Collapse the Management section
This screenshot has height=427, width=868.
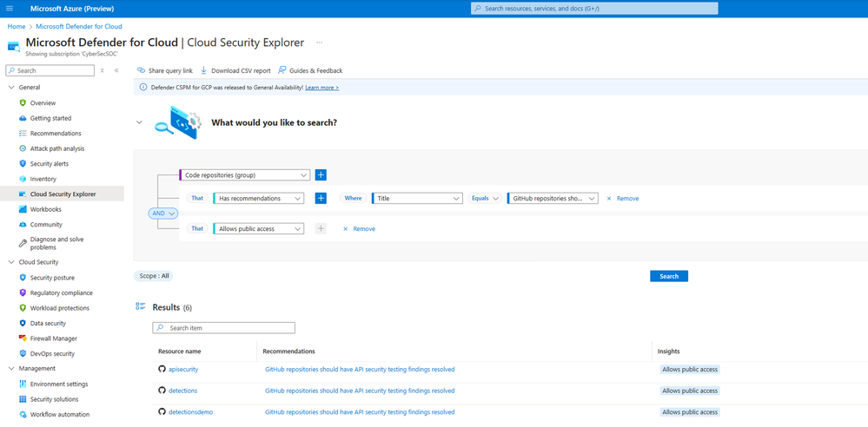tap(11, 368)
